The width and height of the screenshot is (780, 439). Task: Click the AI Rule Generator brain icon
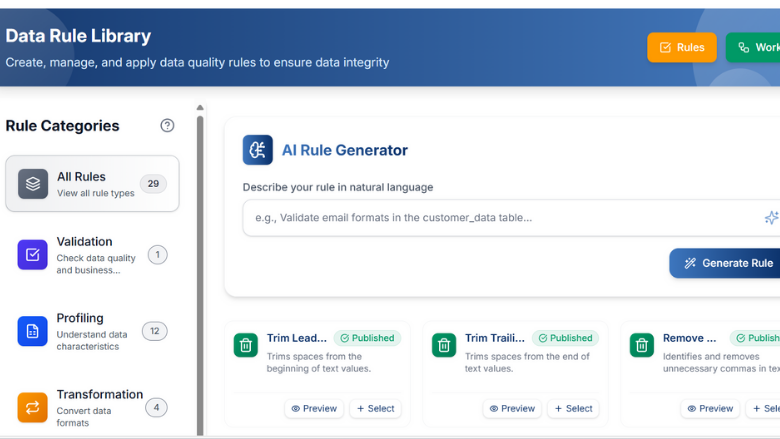pyautogui.click(x=258, y=150)
